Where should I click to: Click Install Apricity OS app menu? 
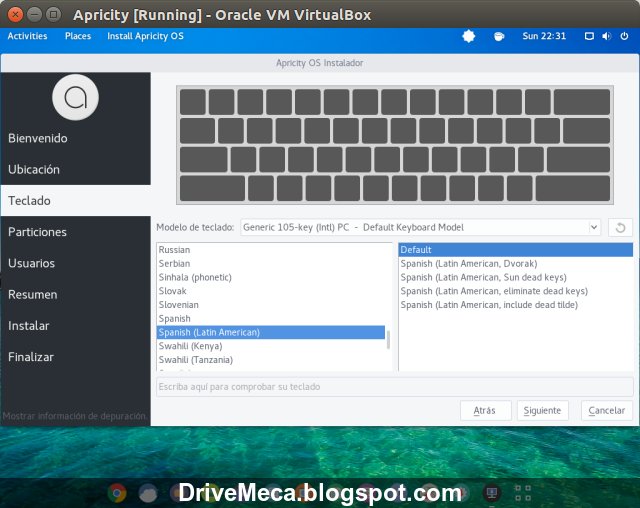pos(145,36)
